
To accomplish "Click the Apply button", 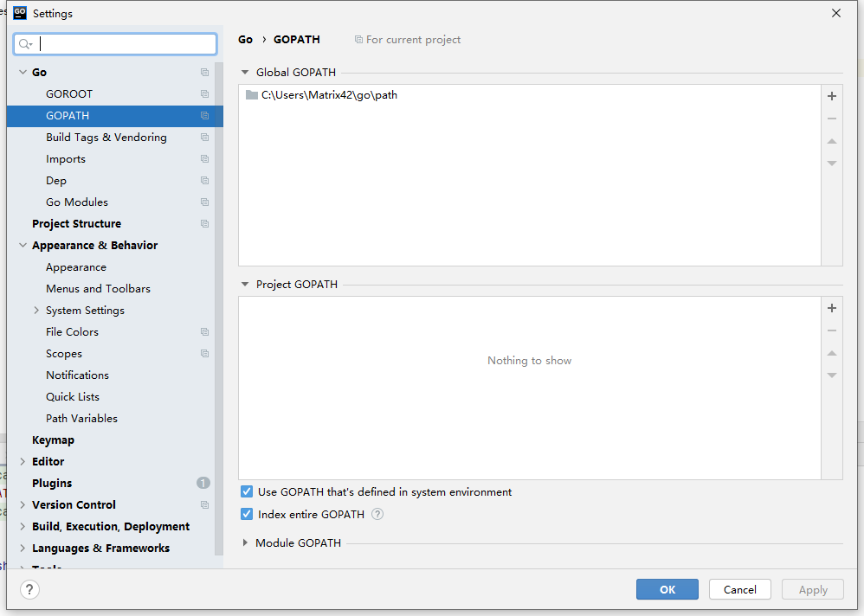I will point(813,589).
